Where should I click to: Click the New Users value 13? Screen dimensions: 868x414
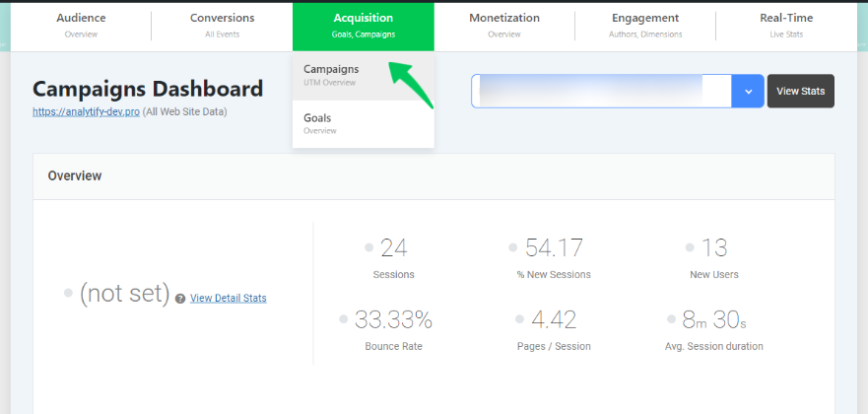click(x=716, y=248)
